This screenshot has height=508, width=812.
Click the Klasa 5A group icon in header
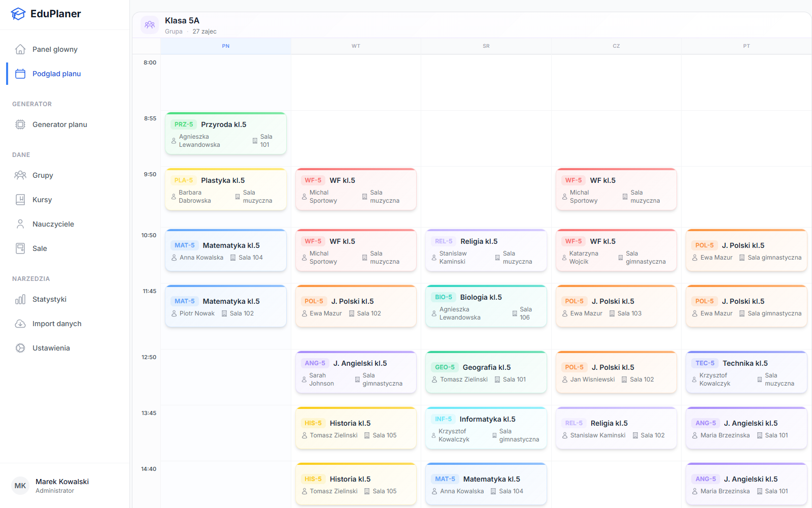pos(150,25)
